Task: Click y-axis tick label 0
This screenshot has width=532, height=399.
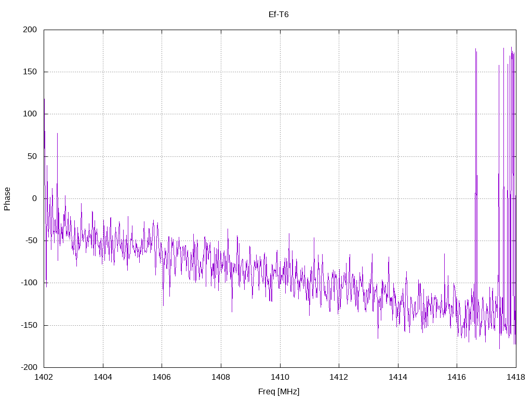Action: (x=35, y=198)
